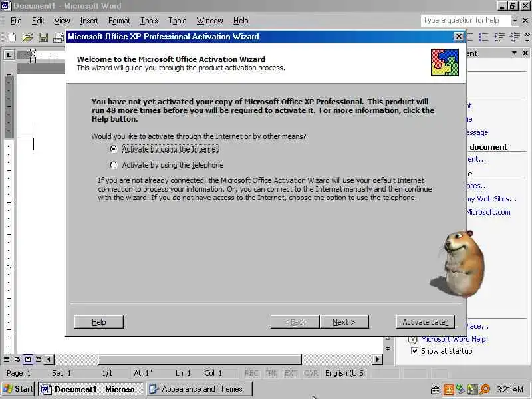Click the New Blank Document toolbar icon
Screen dimensions: 532x399
click(12, 37)
